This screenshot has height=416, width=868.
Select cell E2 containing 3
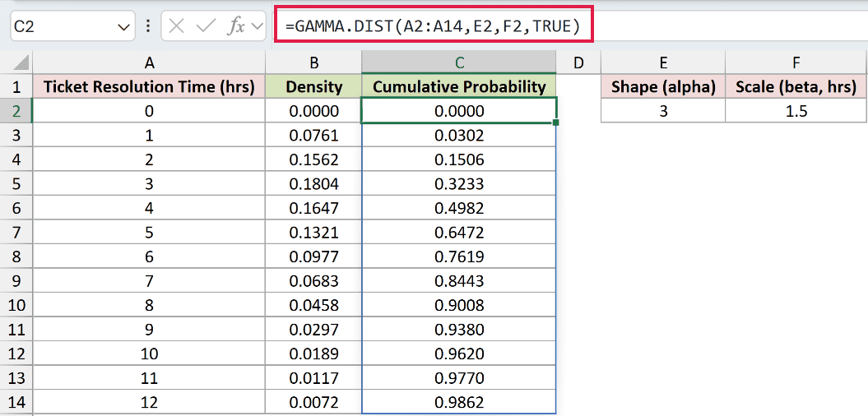coord(662,111)
